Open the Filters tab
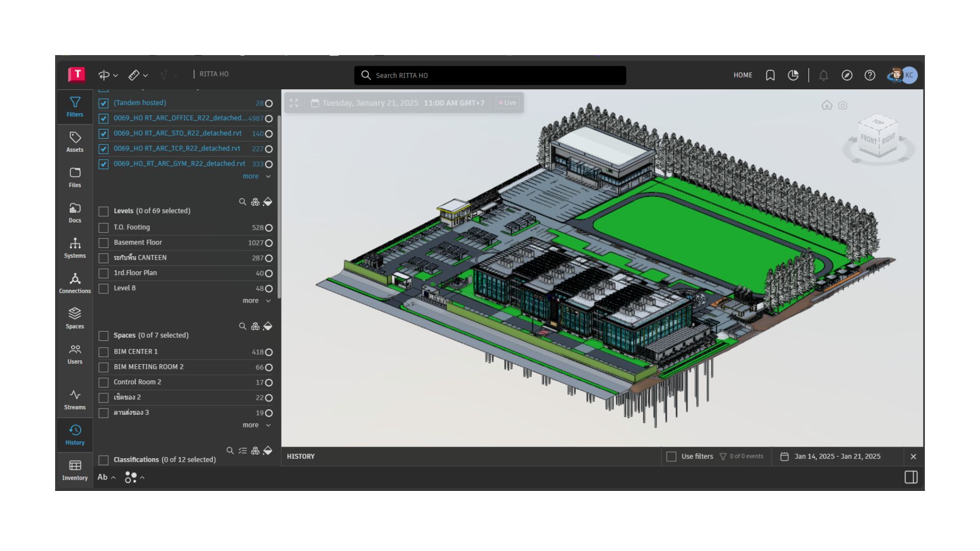This screenshot has width=980, height=551. [x=75, y=106]
